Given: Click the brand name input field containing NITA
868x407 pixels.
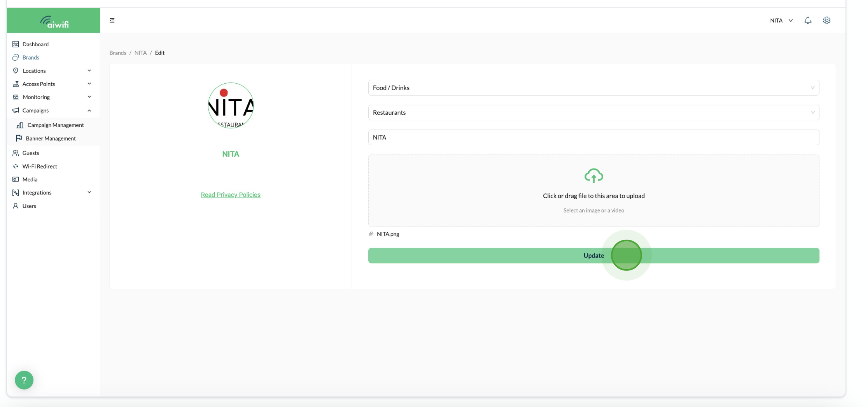Looking at the screenshot, I should pyautogui.click(x=593, y=137).
